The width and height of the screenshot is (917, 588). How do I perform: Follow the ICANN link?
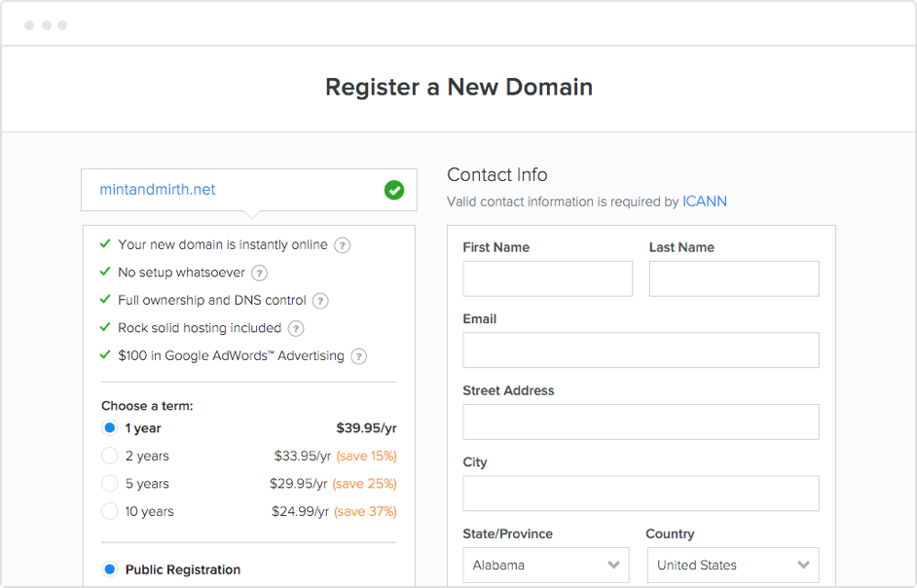pos(705,202)
